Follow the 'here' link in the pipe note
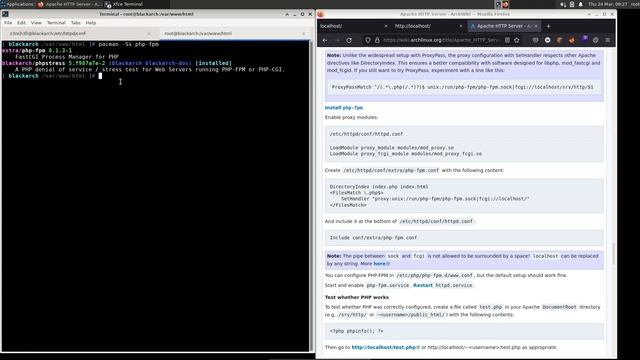The height and width of the screenshot is (360, 640). click(381, 264)
